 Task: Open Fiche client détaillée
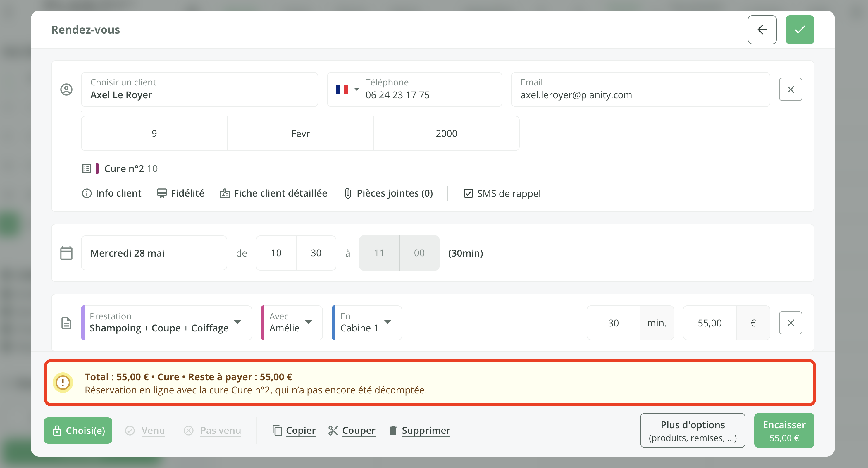coord(280,193)
